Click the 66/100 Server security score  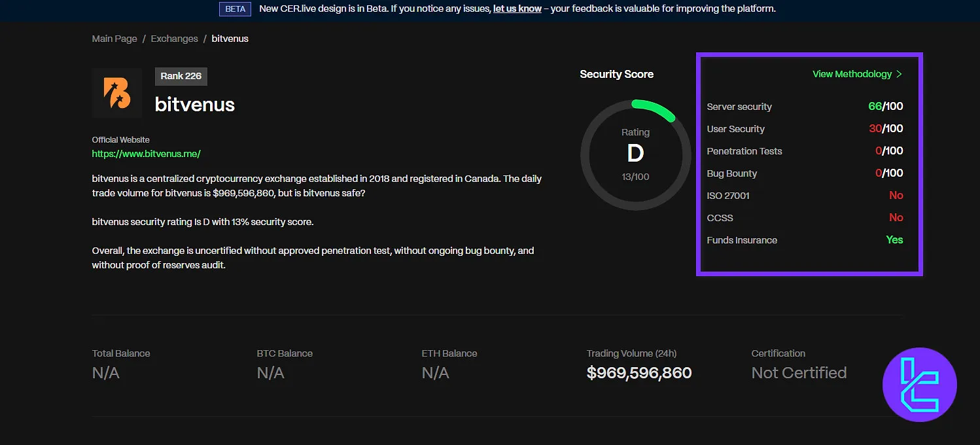[886, 107]
